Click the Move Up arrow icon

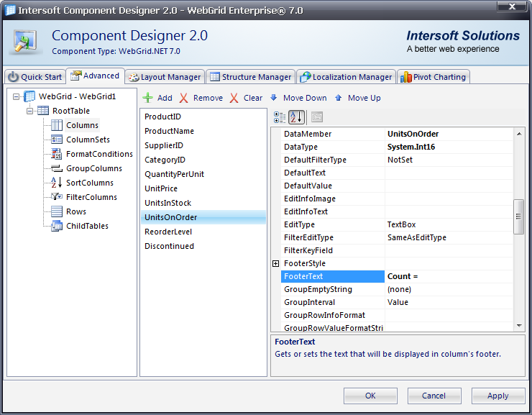[x=339, y=98]
